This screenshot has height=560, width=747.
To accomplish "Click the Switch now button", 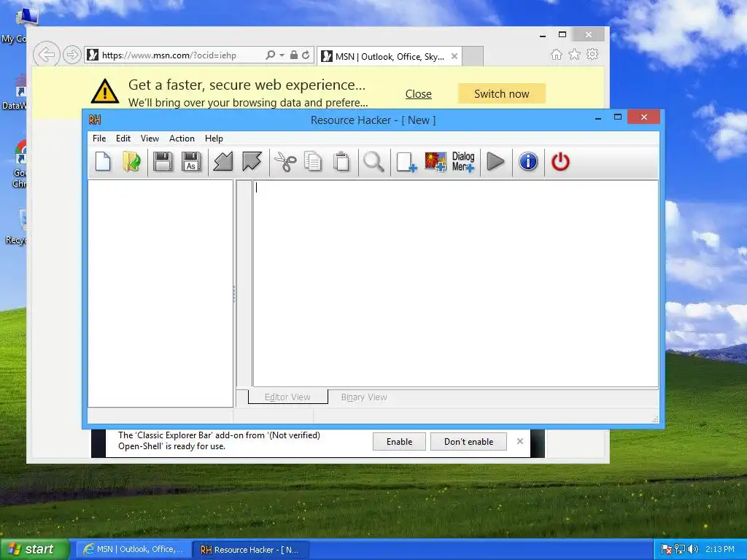I will [x=502, y=94].
